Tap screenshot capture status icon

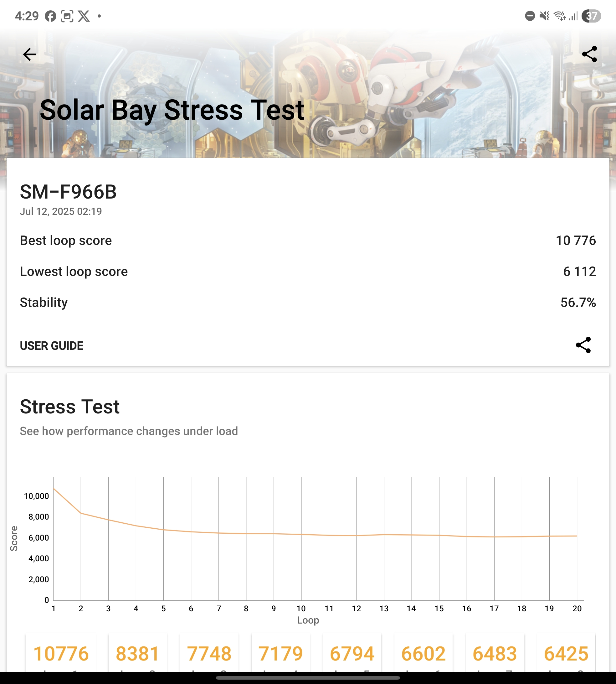(67, 16)
